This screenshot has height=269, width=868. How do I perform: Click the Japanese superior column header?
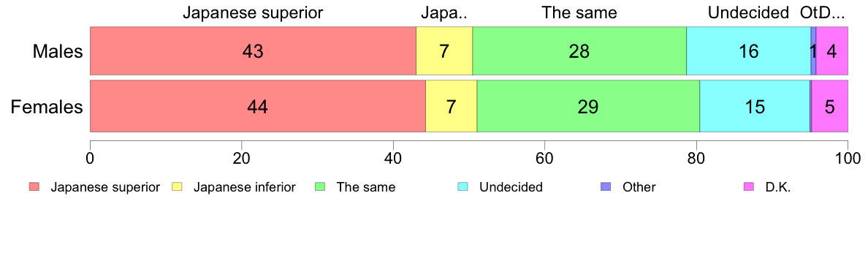point(253,12)
